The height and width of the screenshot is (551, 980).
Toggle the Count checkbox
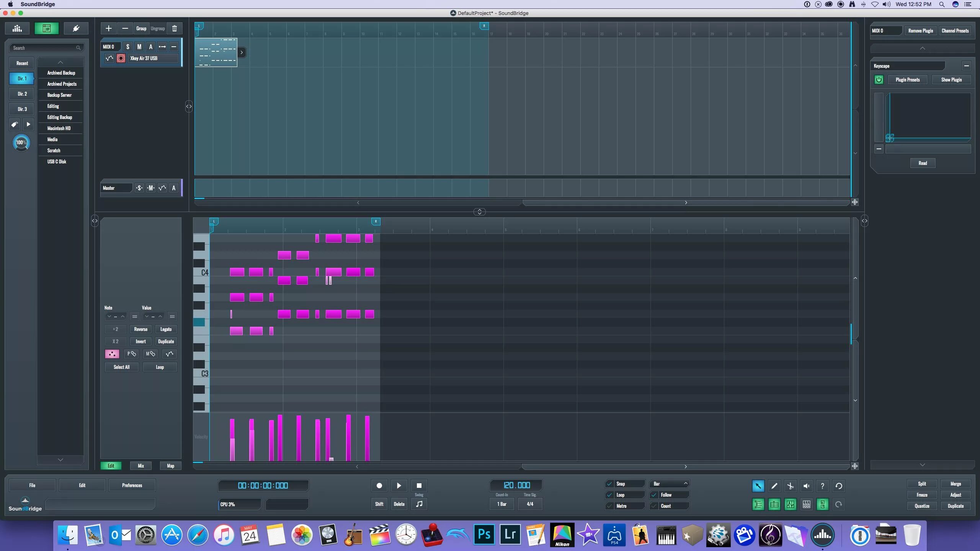[654, 506]
